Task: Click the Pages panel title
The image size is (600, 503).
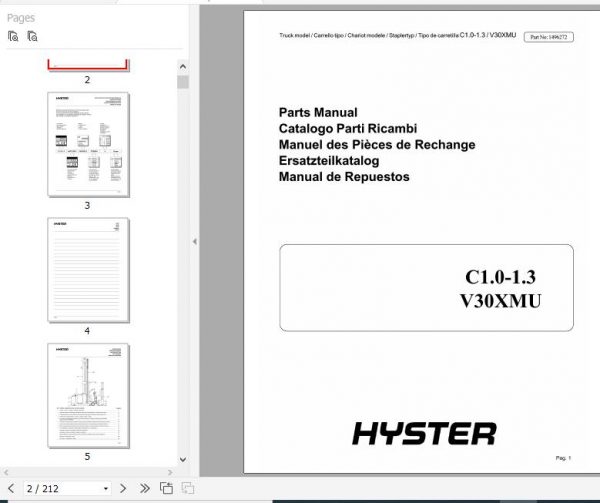Action: (x=21, y=18)
